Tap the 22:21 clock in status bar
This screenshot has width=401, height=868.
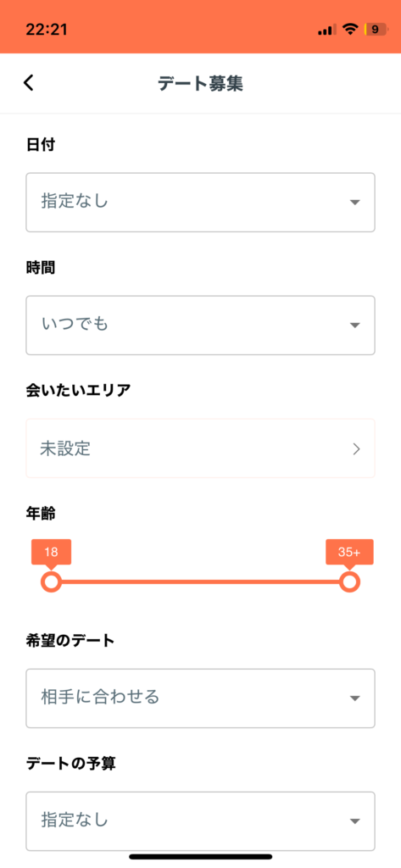[x=47, y=30]
